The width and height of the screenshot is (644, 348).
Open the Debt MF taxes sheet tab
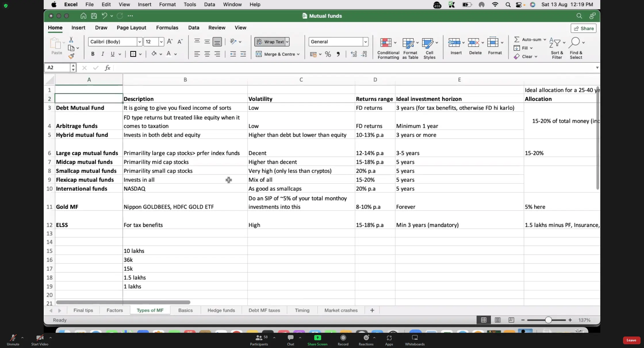[x=264, y=310]
